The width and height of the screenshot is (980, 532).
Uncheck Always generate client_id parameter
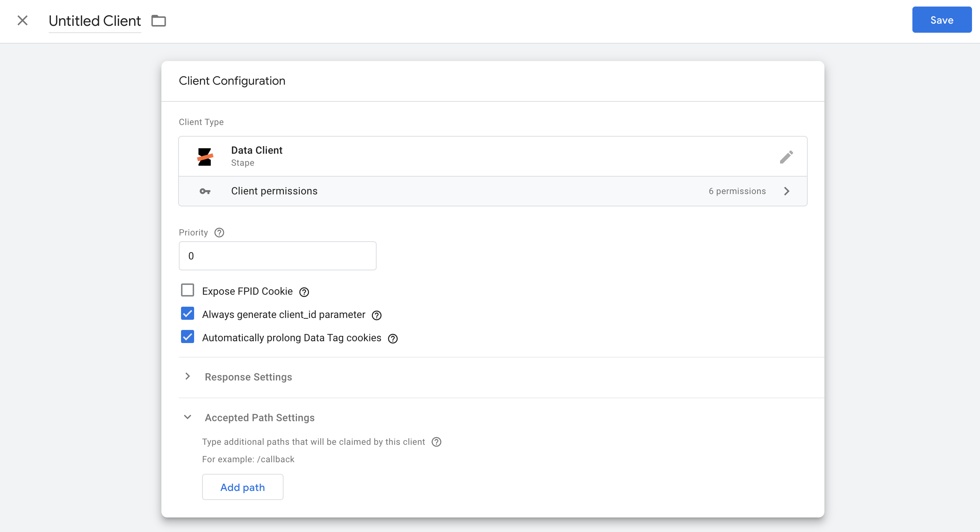click(188, 313)
